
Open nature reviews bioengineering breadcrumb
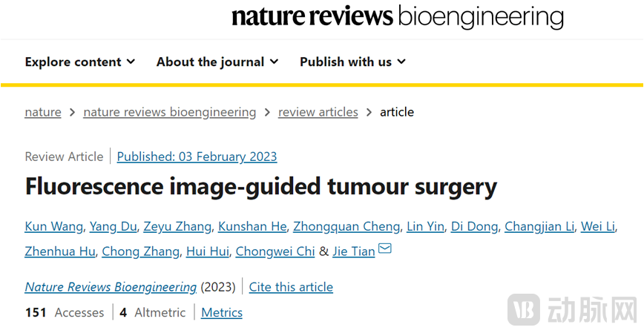[x=169, y=112]
